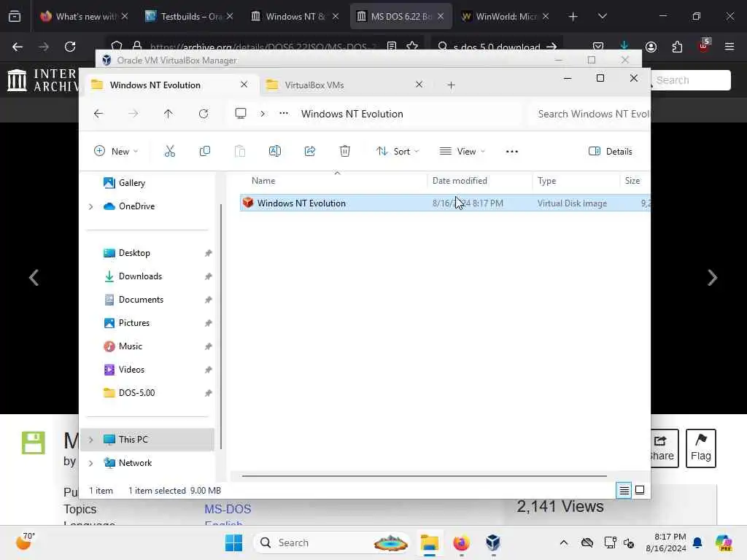747x560 pixels.
Task: Click the Share icon in Explorer toolbar
Action: coord(309,152)
